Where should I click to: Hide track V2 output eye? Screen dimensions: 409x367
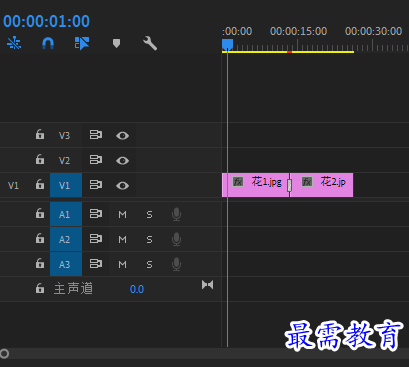pos(122,160)
